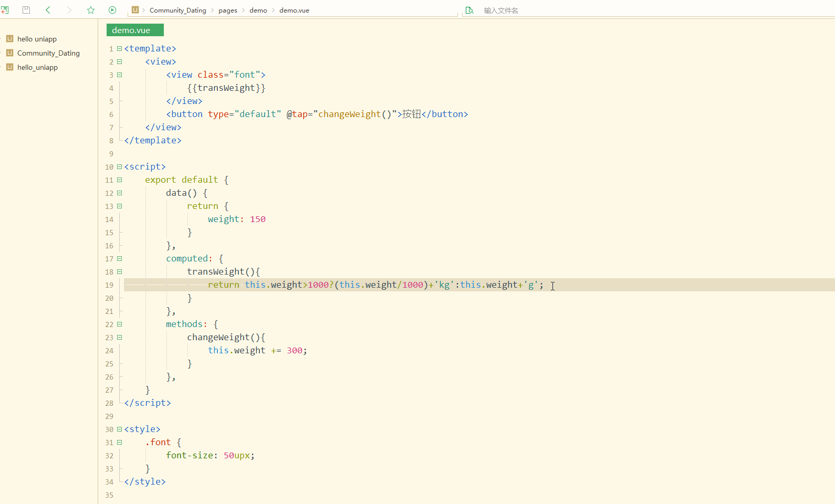This screenshot has width=835, height=504.
Task: Click the closing </script> tag
Action: click(148, 403)
